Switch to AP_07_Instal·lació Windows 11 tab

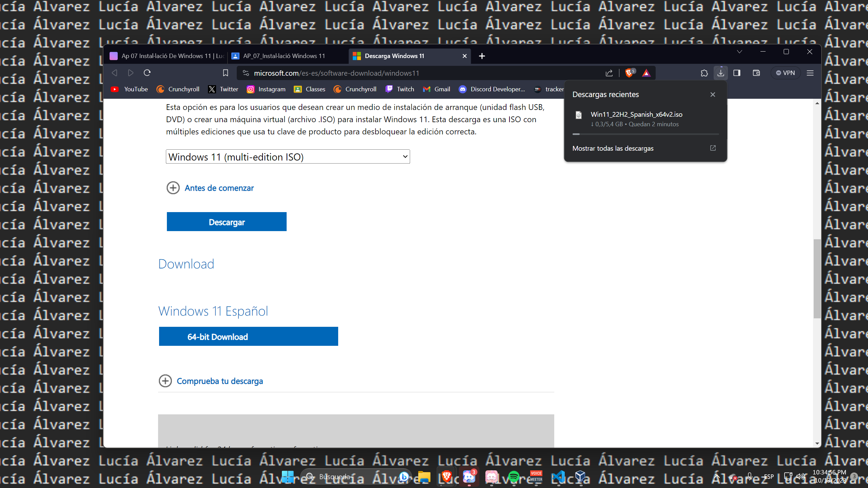point(284,56)
